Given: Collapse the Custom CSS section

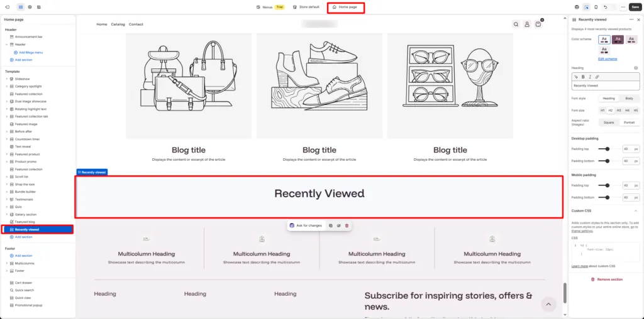Looking at the screenshot, I should click(x=636, y=211).
